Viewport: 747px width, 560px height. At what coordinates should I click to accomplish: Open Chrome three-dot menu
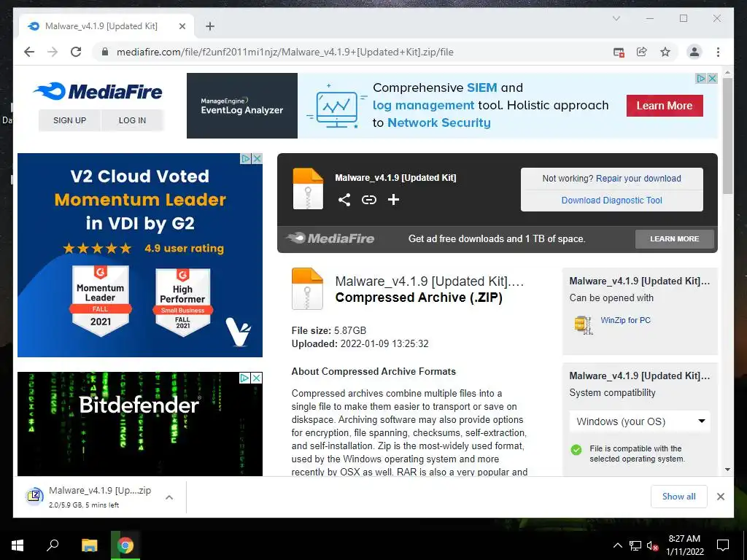[x=718, y=52]
